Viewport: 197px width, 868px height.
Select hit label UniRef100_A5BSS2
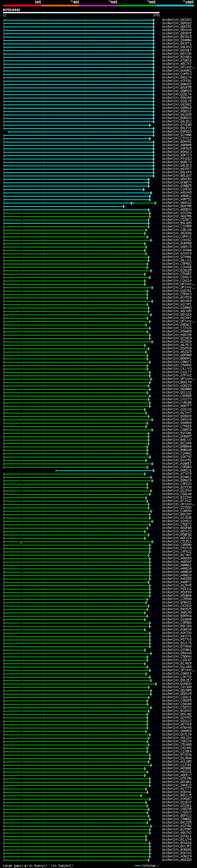(x=177, y=111)
